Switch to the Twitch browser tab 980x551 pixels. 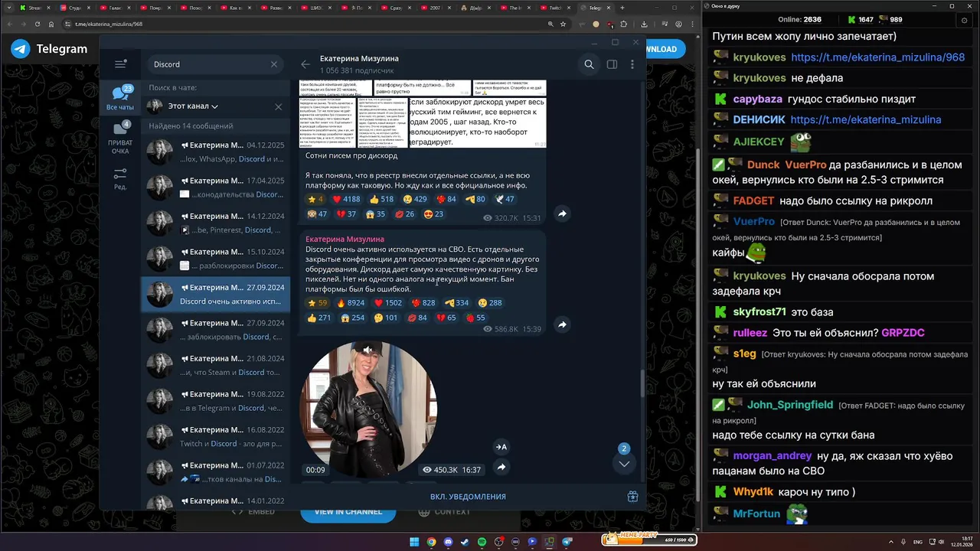pos(555,8)
